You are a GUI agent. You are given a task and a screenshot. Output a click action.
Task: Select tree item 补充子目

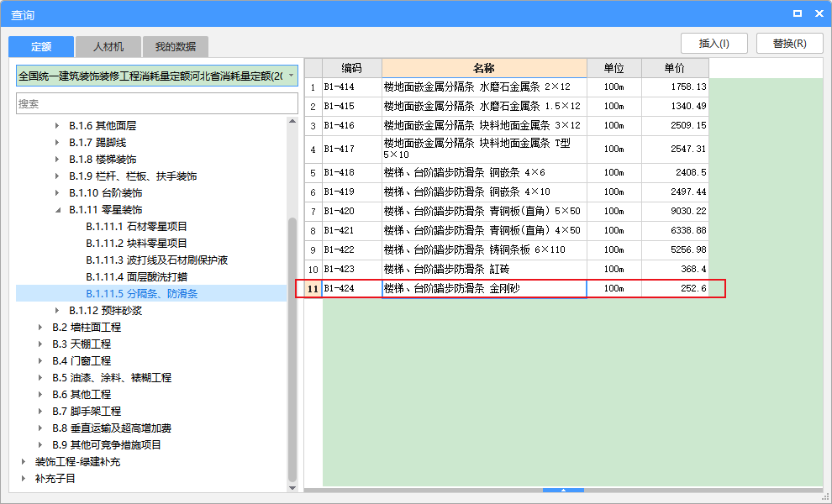click(55, 479)
